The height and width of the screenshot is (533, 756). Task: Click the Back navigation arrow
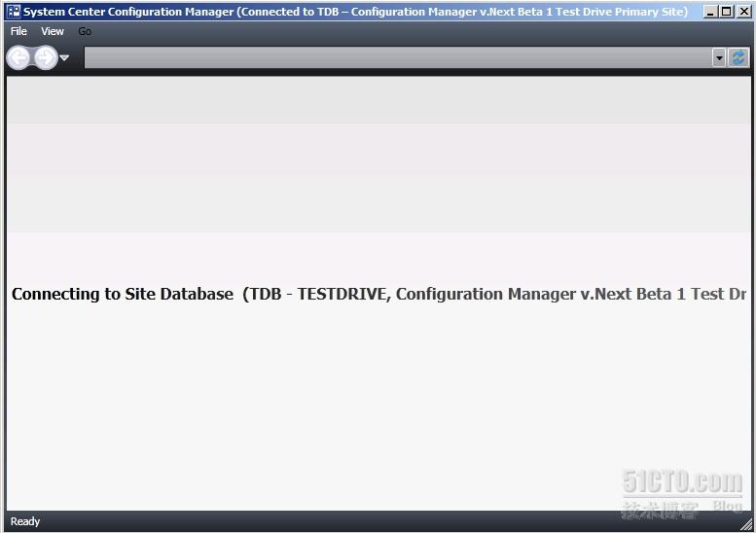click(x=18, y=57)
